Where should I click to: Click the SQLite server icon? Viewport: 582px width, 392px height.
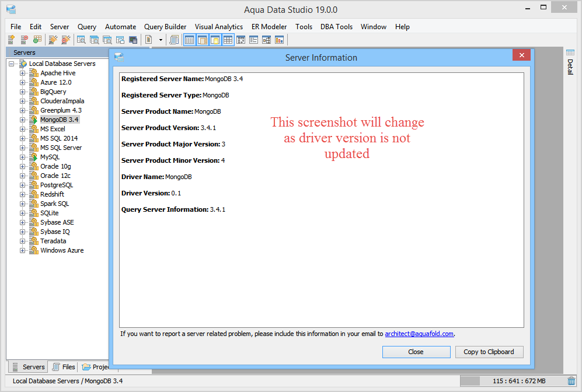pos(34,212)
